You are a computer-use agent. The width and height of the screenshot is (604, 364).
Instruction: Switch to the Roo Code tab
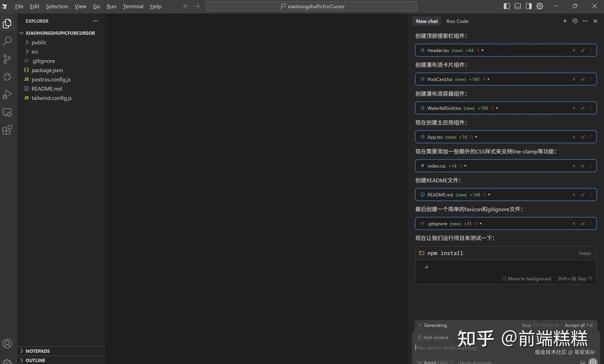[x=457, y=21]
